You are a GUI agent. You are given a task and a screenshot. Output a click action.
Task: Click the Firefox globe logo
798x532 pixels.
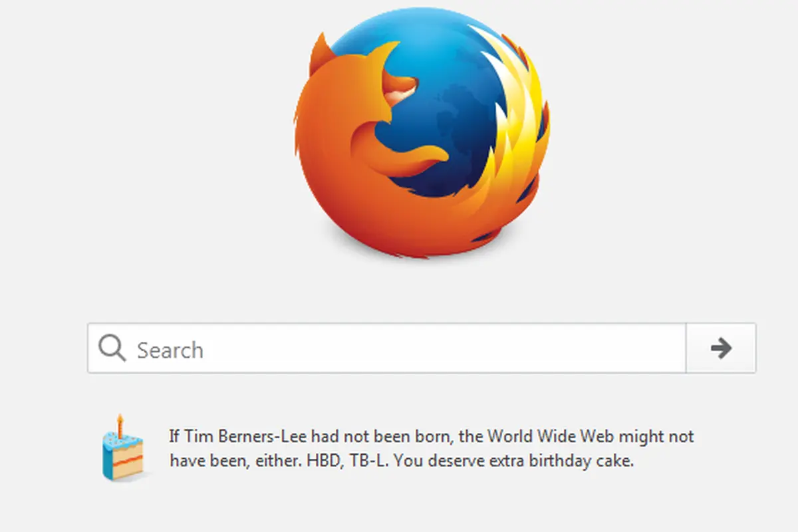click(422, 134)
